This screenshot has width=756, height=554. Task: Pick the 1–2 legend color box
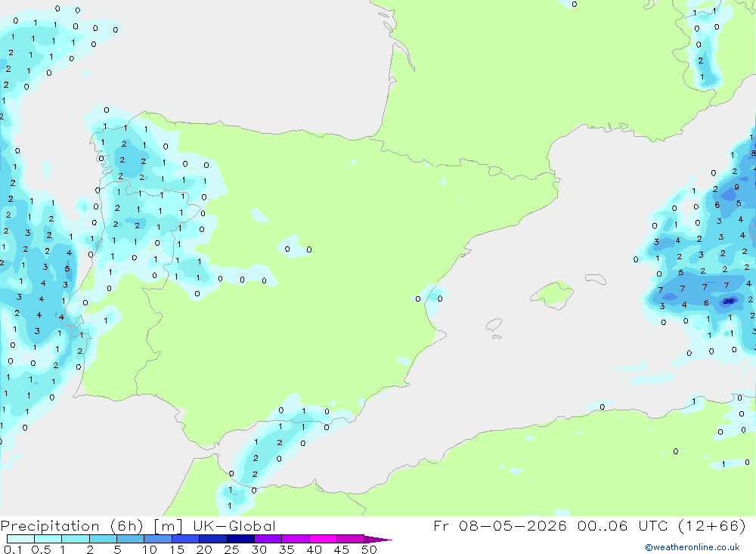pos(76,539)
